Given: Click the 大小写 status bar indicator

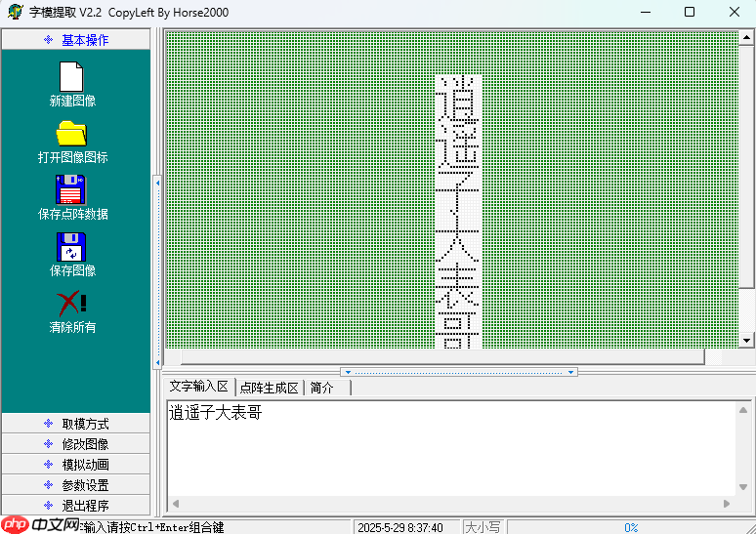Looking at the screenshot, I should [482, 527].
